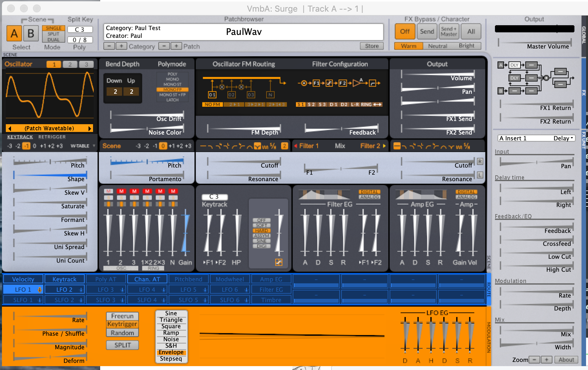This screenshot has height=370, width=588.
Task: Click the Store patch button
Action: pos(372,46)
